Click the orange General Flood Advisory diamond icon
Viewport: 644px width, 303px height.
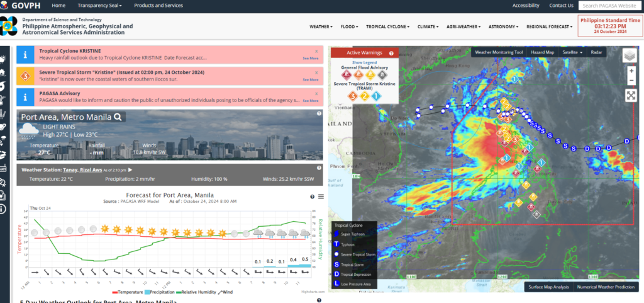358,75
